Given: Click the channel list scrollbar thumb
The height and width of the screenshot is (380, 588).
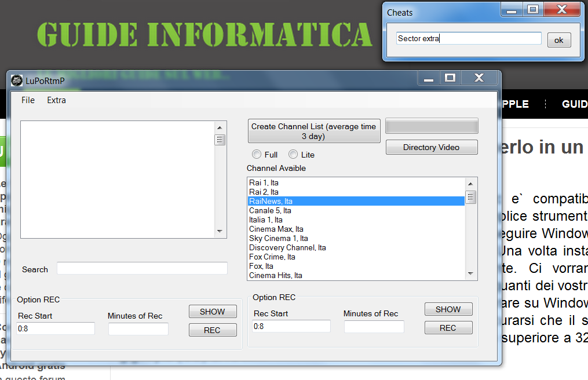Looking at the screenshot, I should [470, 198].
